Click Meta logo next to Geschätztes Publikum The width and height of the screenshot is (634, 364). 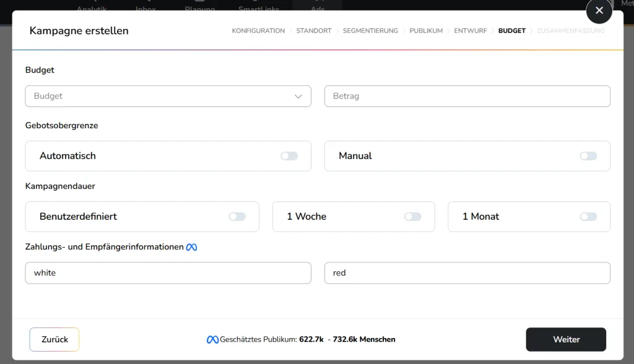[212, 339]
